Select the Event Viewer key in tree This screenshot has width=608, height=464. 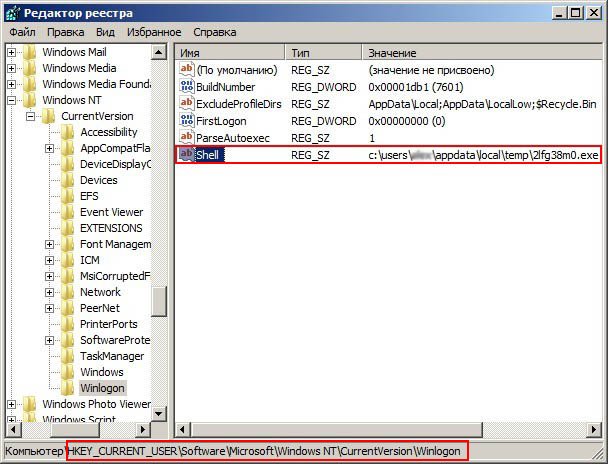pos(111,212)
